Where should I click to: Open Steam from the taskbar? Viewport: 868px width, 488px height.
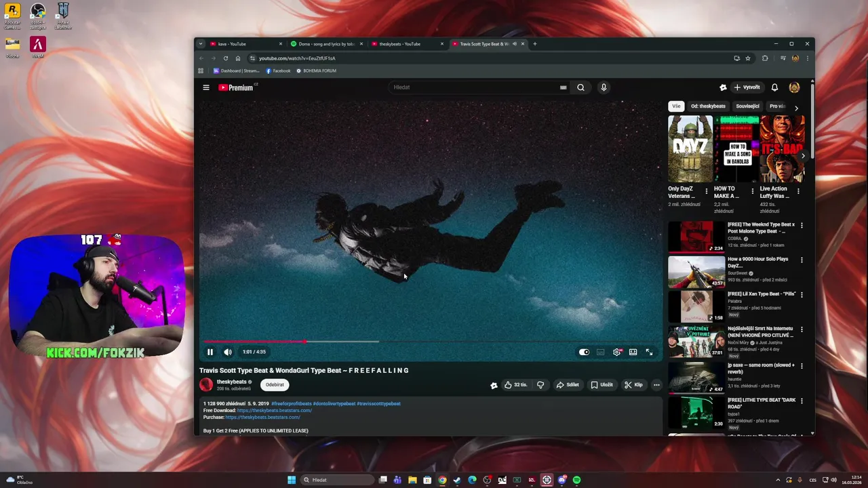click(457, 480)
